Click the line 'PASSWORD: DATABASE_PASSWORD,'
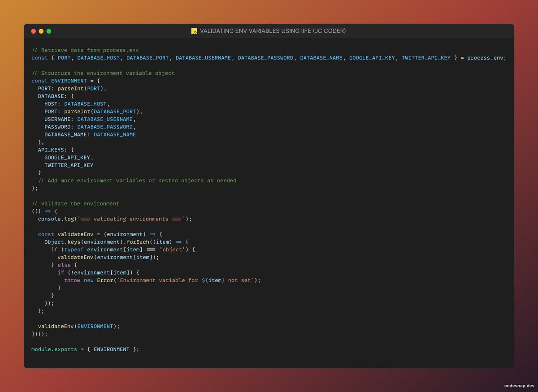This screenshot has width=538, height=392. click(x=90, y=127)
